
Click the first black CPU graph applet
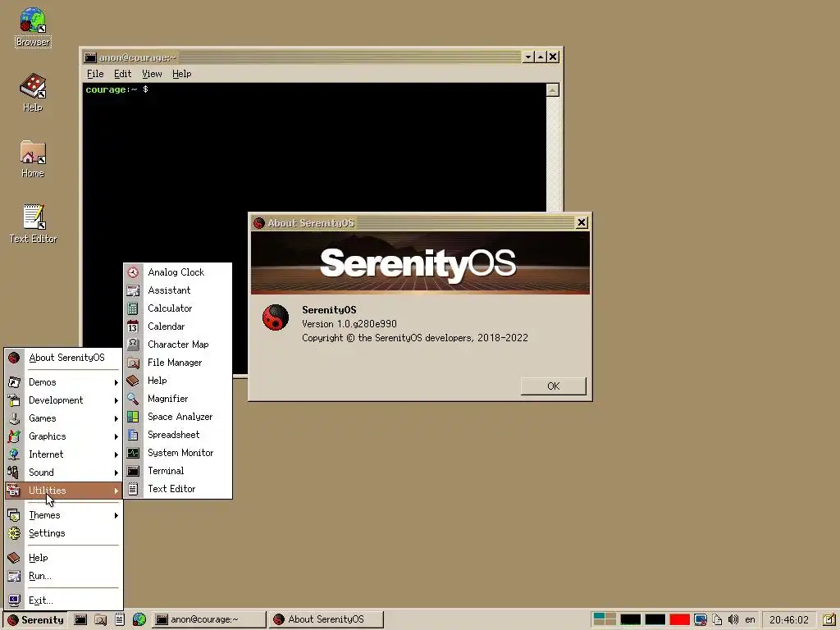tap(631, 620)
